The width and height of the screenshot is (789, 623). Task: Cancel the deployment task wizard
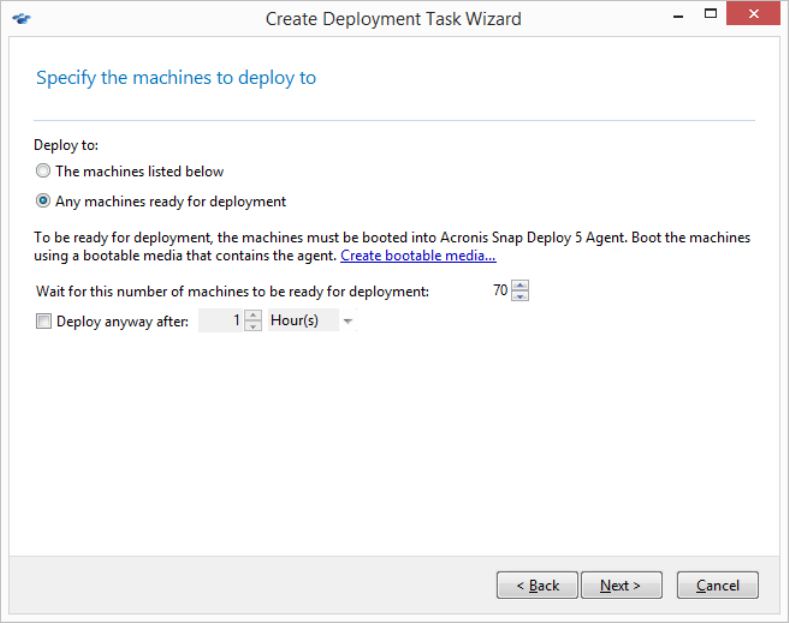pos(717,585)
